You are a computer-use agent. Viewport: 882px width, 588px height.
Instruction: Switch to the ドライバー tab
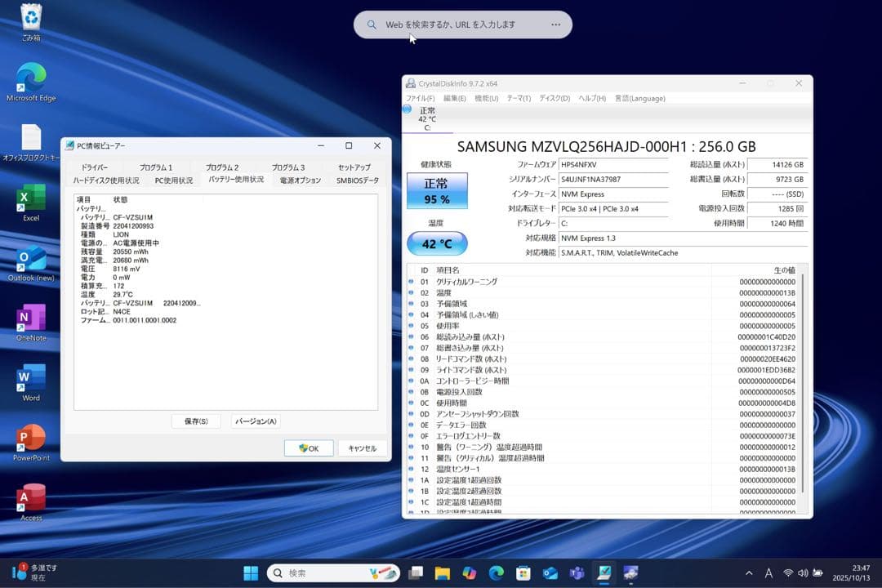pyautogui.click(x=95, y=167)
